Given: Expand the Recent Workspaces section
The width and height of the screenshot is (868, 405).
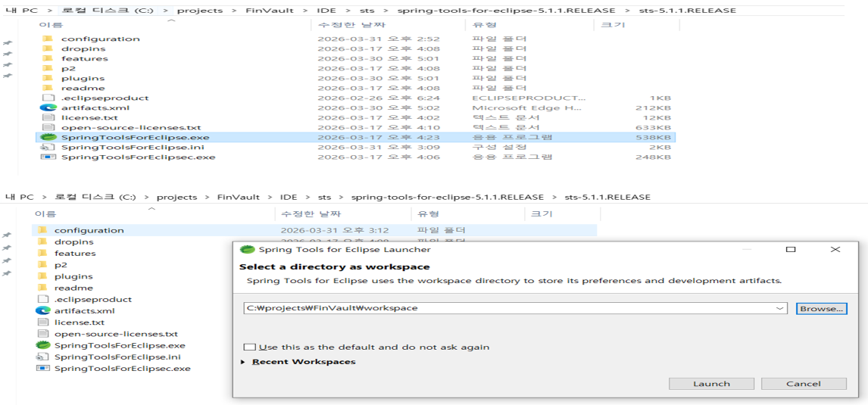Looking at the screenshot, I should click(x=244, y=362).
